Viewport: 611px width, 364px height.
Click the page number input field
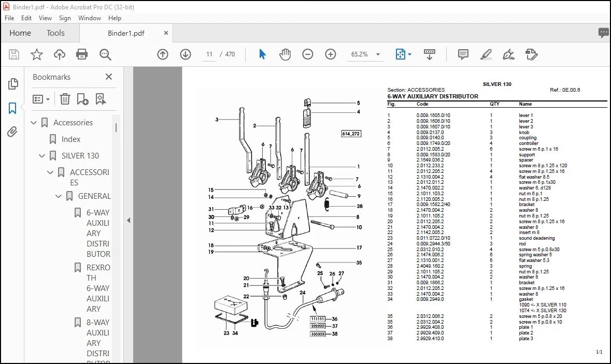coord(209,54)
